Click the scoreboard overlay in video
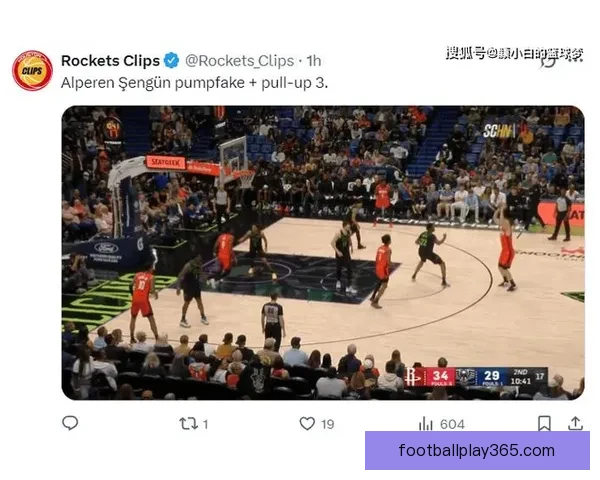This screenshot has width=600, height=480. 476,377
